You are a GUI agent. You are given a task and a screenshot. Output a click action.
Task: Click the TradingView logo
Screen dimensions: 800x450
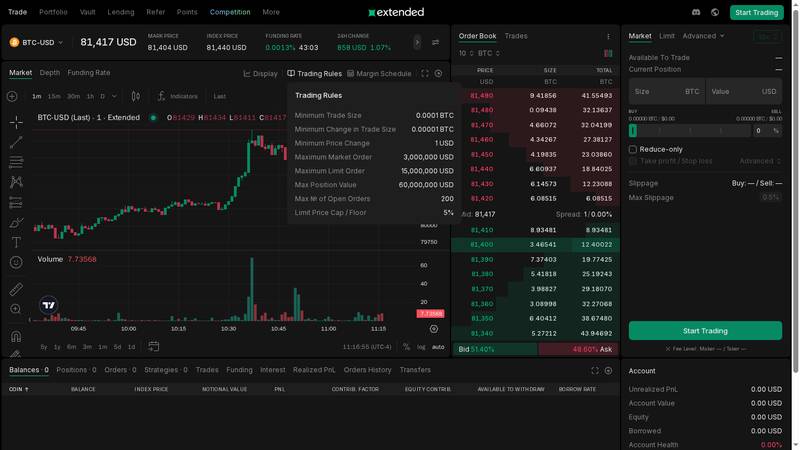click(48, 305)
